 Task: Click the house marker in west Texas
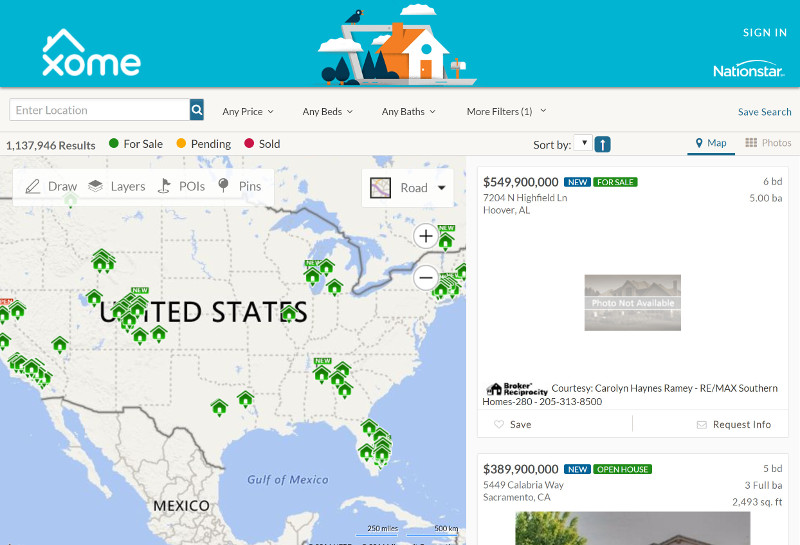tap(219, 407)
